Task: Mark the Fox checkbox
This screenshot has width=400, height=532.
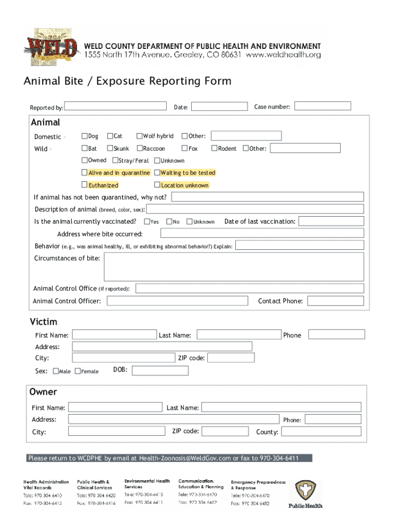Action: pos(184,148)
